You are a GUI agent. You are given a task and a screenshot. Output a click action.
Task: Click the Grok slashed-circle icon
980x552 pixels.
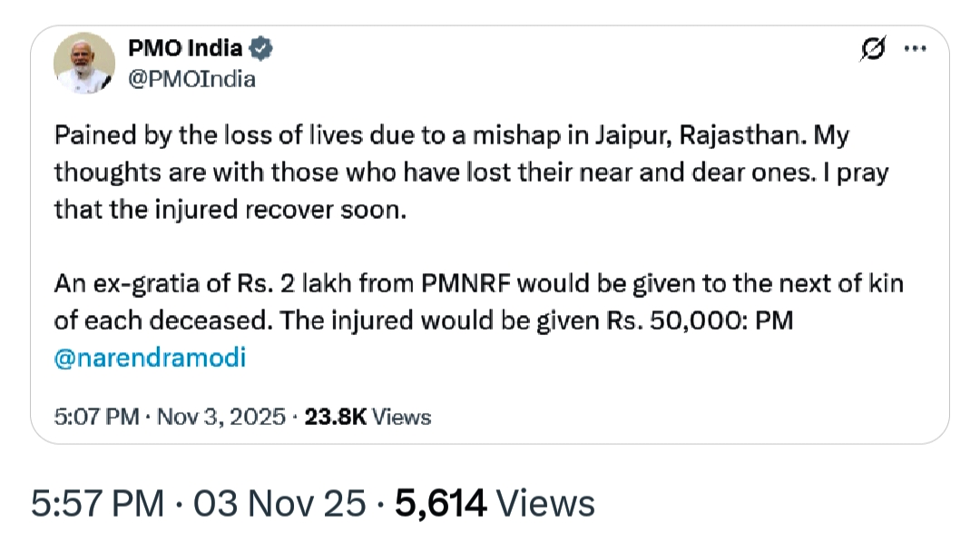(x=872, y=52)
